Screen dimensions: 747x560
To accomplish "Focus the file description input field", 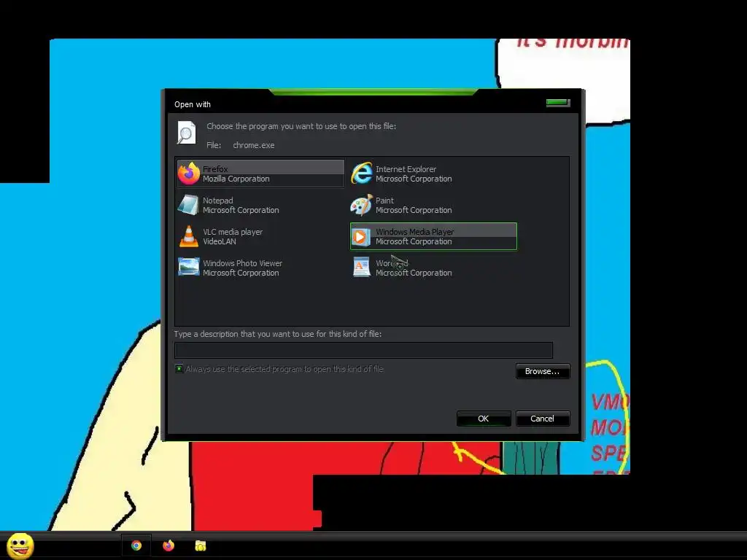I will pos(363,350).
